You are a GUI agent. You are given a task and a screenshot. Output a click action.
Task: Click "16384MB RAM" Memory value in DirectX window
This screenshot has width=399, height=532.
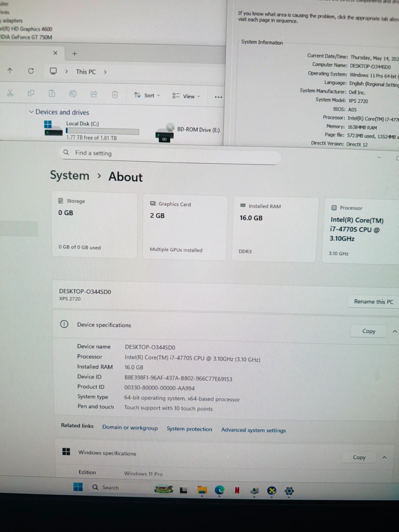click(362, 127)
